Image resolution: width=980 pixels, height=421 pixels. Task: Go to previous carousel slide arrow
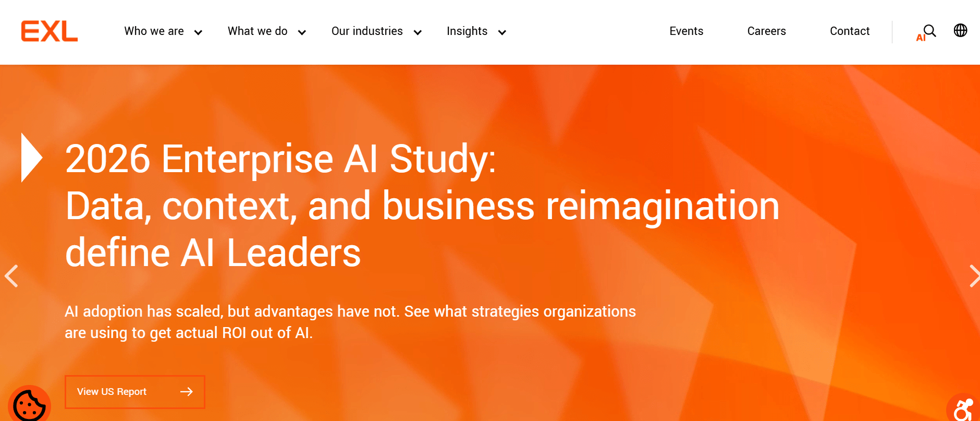(x=11, y=276)
